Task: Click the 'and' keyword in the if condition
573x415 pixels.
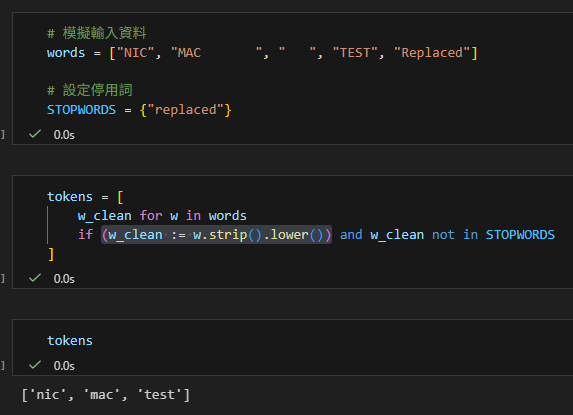Action: 351,235
